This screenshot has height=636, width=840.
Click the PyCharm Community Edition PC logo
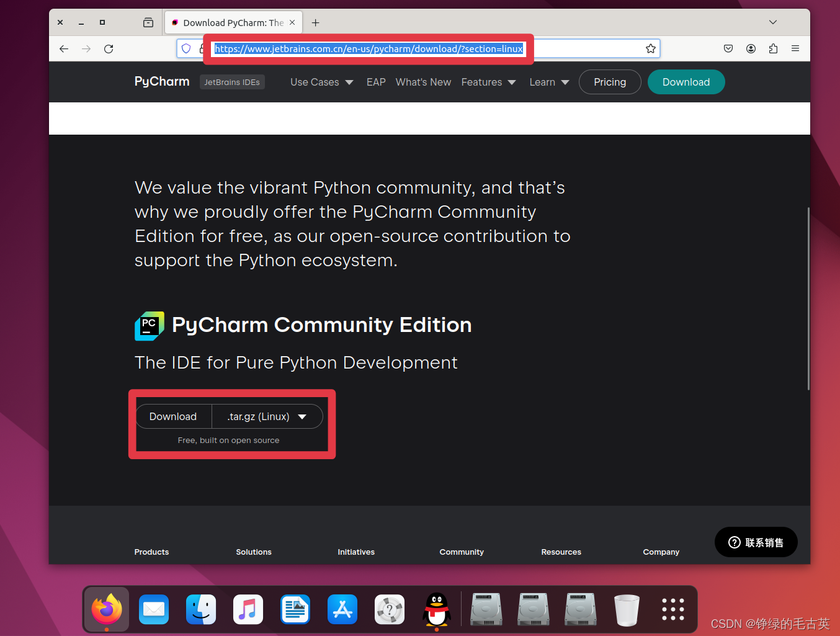pos(150,326)
